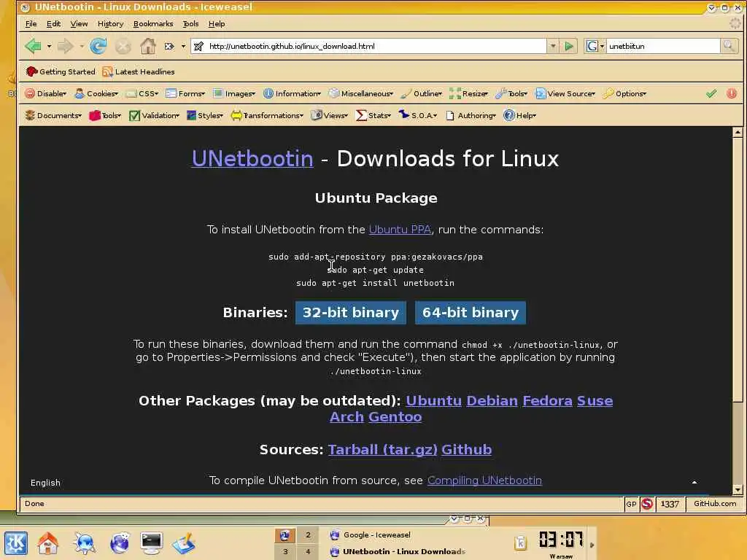
Task: Go back with the green arrow
Action: (34, 46)
